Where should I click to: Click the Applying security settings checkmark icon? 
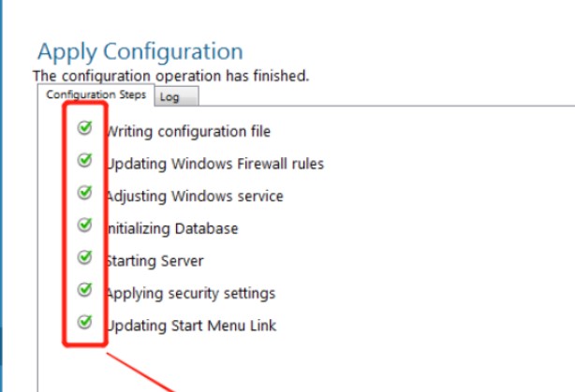tap(85, 290)
